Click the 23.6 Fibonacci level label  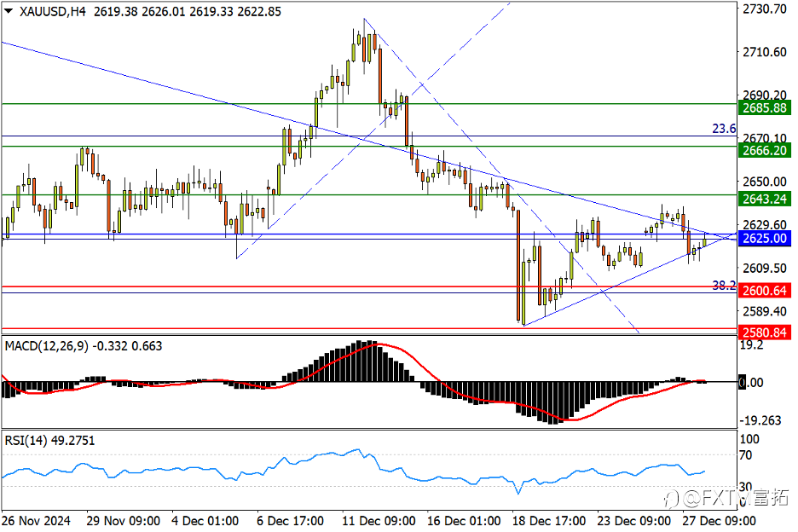[724, 129]
